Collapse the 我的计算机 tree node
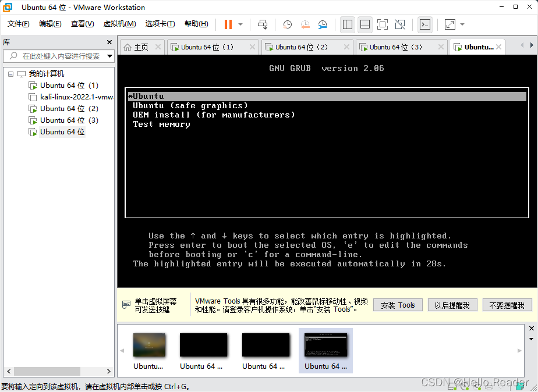This screenshot has height=392, width=538. (x=10, y=74)
